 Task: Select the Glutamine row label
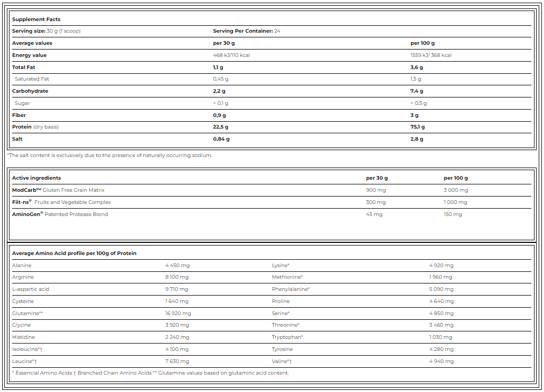point(27,313)
